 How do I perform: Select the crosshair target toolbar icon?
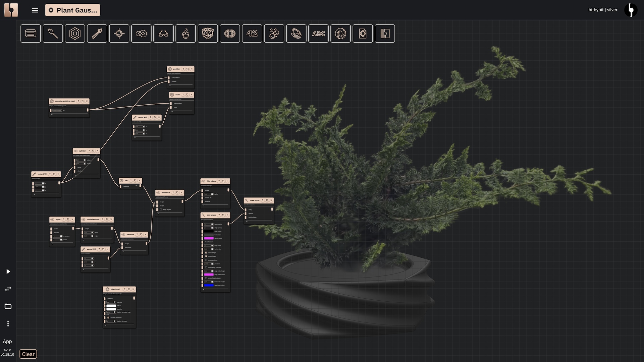coord(119,34)
